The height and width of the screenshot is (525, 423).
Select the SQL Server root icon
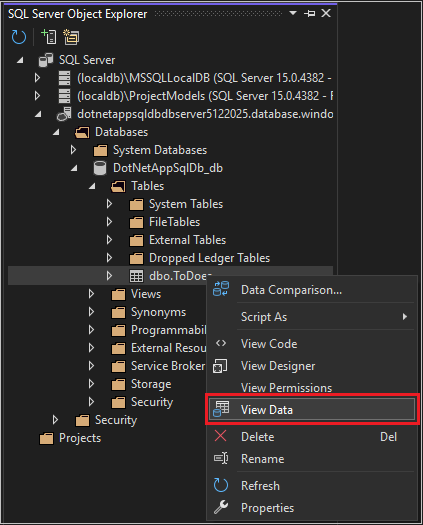point(46,60)
